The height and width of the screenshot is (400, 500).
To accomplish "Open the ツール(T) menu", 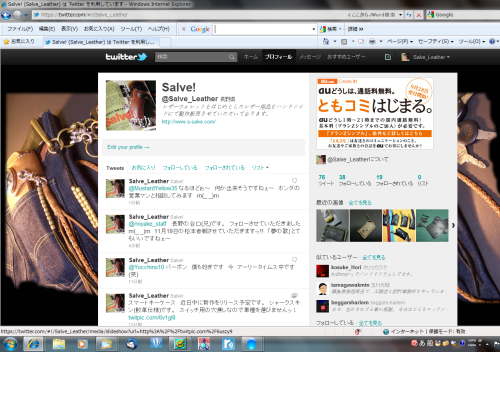I will tap(131, 29).
